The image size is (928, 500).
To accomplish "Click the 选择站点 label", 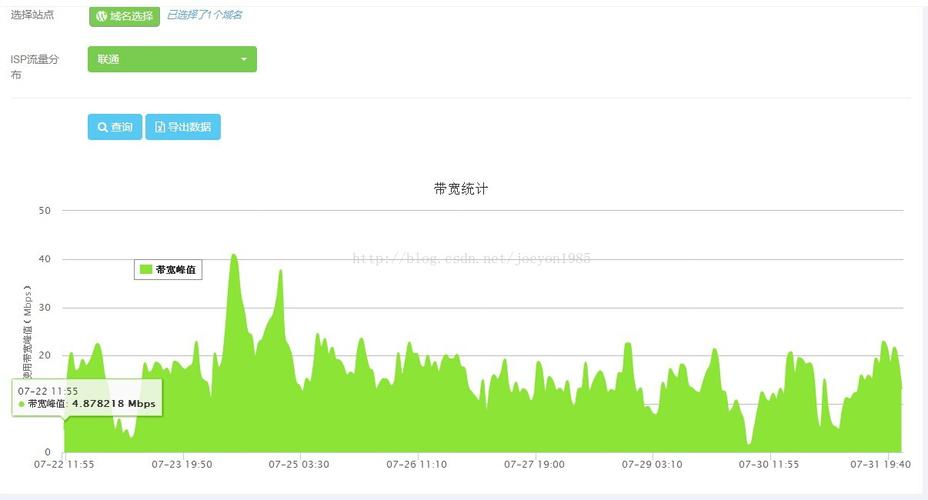I will click(x=32, y=15).
